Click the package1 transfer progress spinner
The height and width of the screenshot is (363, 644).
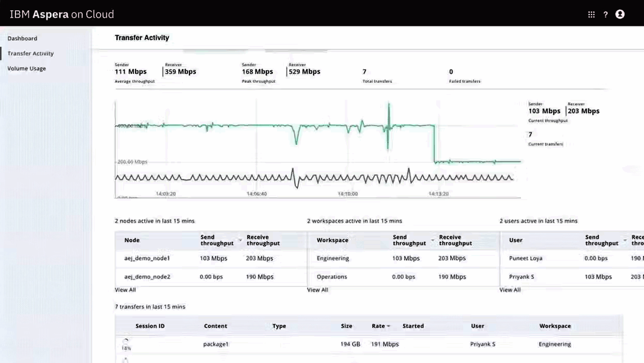pos(126,341)
